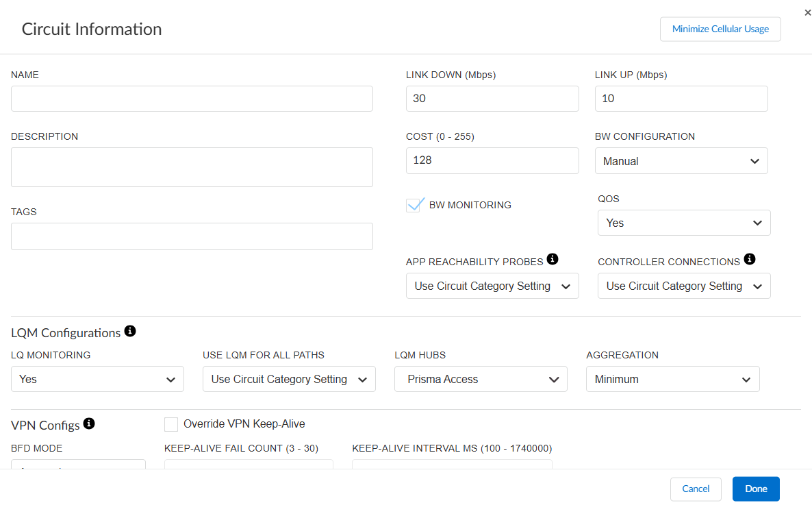This screenshot has height=516, width=812.
Task: Click info icon beside Controller Connections
Action: [750, 259]
